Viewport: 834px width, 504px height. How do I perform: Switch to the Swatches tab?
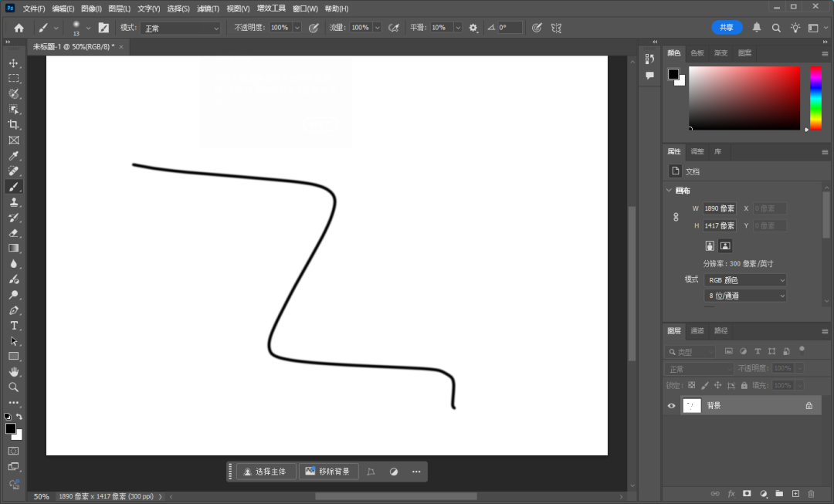tap(697, 53)
